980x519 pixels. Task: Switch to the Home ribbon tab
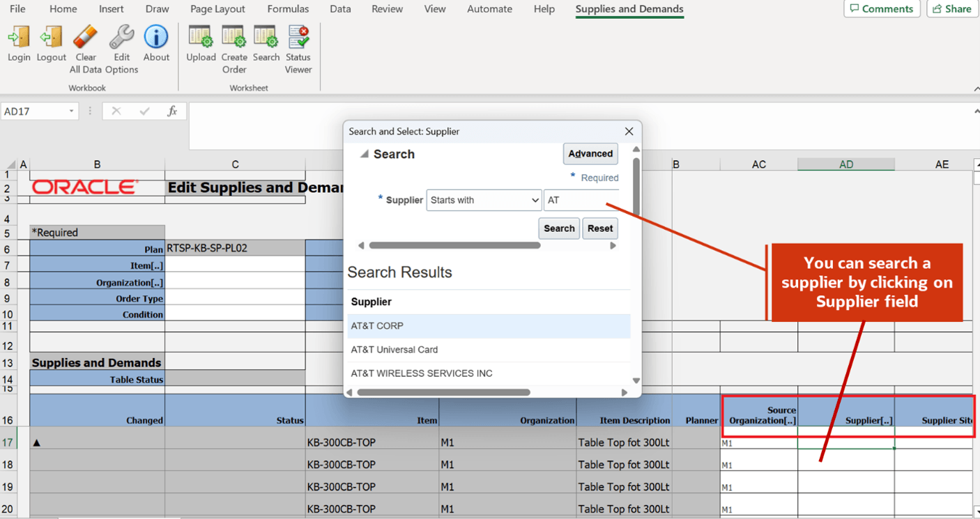(x=63, y=9)
